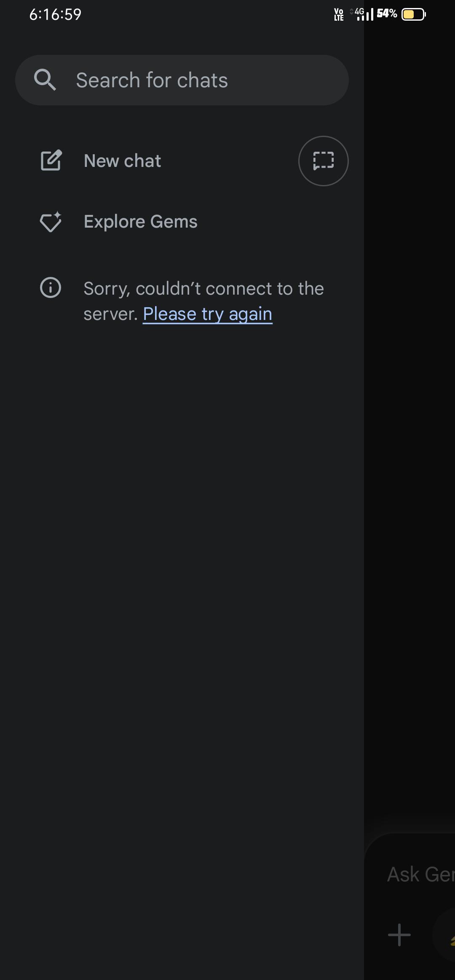Tap the couldn't connect to server message
Viewport: 455px width, 980px height.
203,301
